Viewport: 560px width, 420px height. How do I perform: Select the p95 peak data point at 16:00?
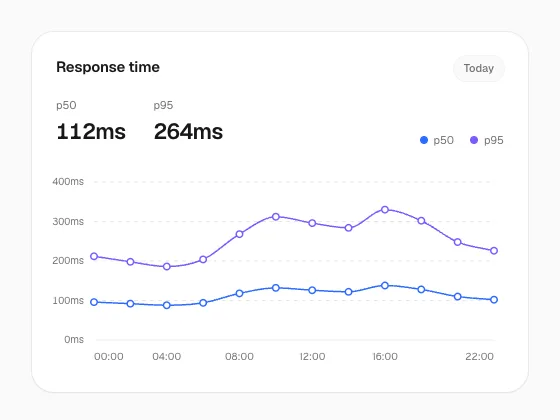coord(385,210)
